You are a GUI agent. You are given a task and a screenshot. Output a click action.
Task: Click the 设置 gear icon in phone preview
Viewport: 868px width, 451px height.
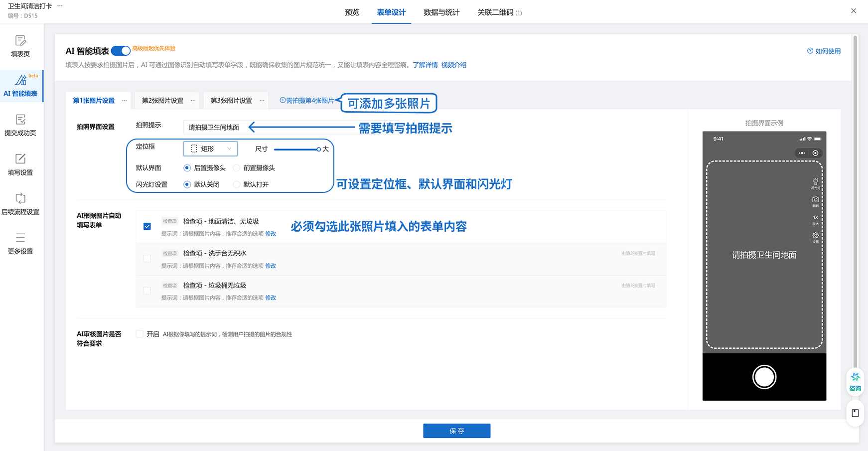click(815, 235)
